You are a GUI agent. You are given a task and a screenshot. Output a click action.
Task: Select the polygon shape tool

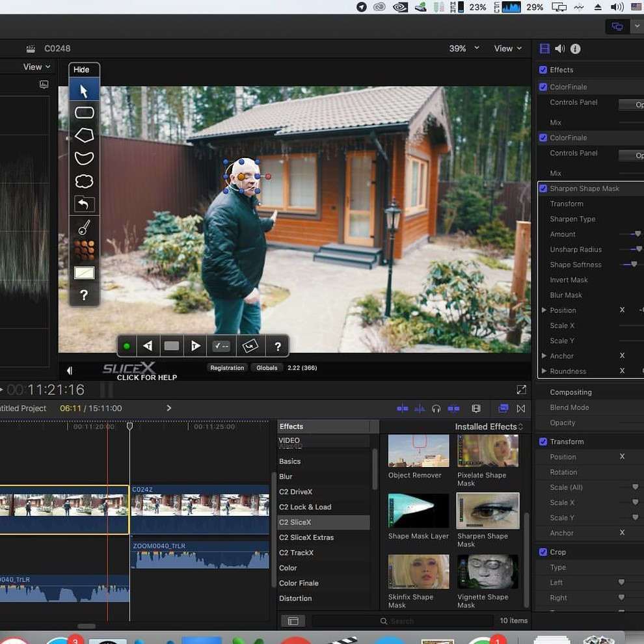(x=84, y=135)
